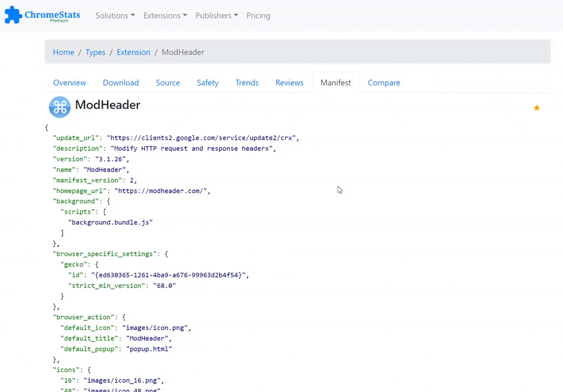This screenshot has height=392, width=563.
Task: Click the "browser_specific_settings" key
Action: pos(105,254)
